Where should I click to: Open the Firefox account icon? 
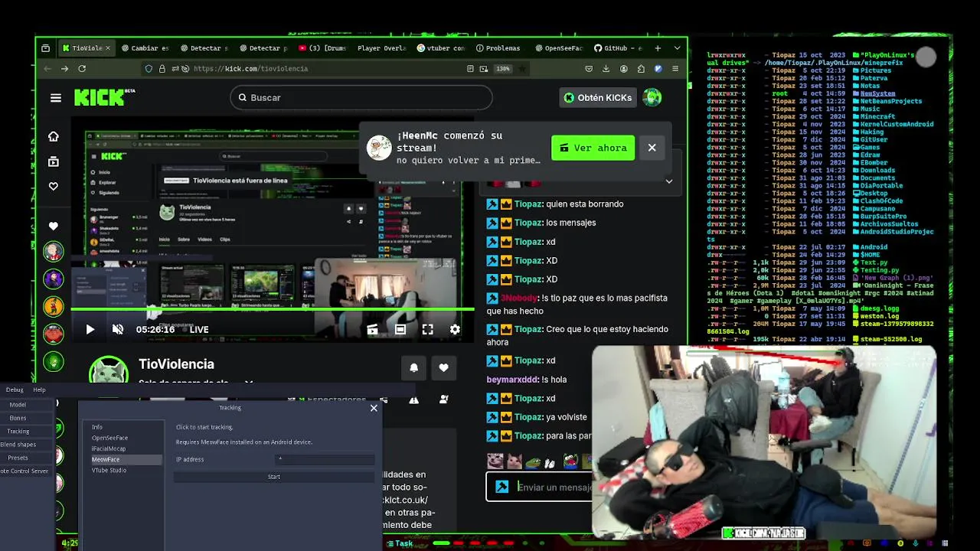tap(624, 69)
